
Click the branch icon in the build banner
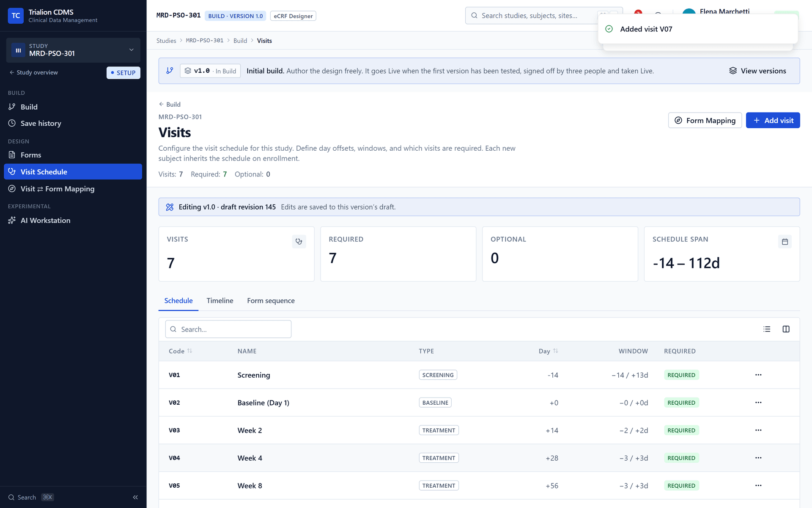(170, 71)
